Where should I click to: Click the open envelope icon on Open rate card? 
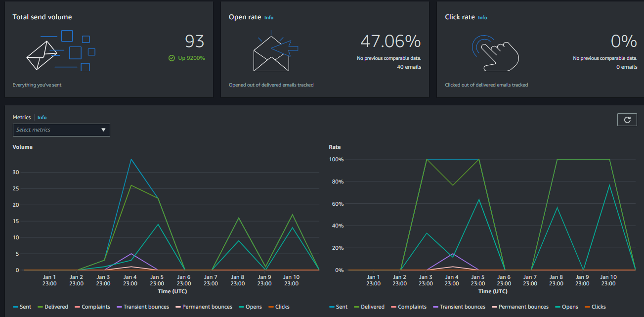pyautogui.click(x=271, y=53)
